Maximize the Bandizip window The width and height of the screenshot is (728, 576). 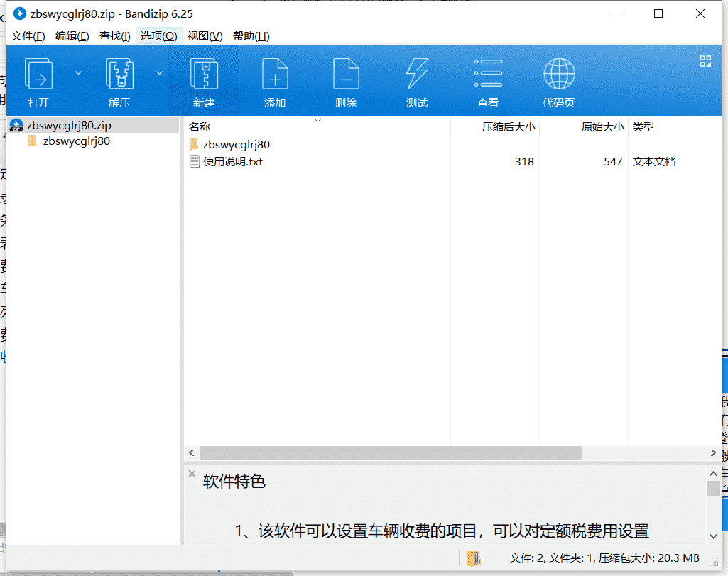point(658,13)
